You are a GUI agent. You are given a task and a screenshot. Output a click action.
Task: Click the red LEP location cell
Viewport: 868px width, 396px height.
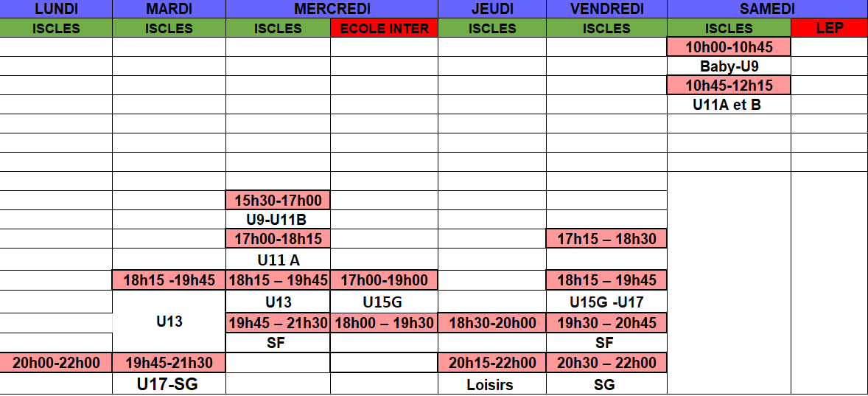[829, 28]
